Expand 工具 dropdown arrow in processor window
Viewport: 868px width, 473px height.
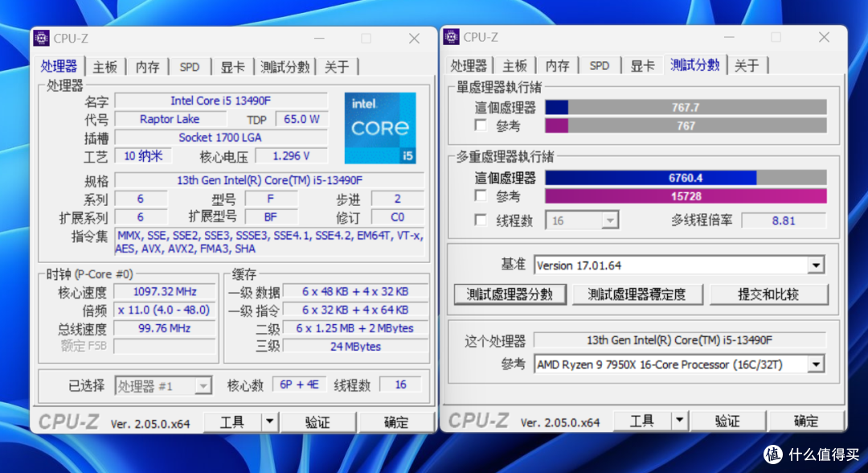(x=269, y=422)
